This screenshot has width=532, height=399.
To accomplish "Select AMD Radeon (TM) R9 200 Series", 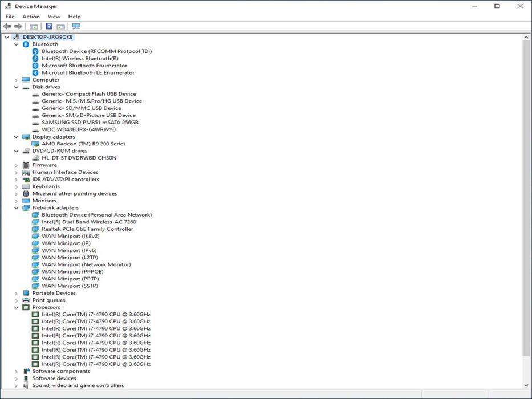I will point(83,144).
